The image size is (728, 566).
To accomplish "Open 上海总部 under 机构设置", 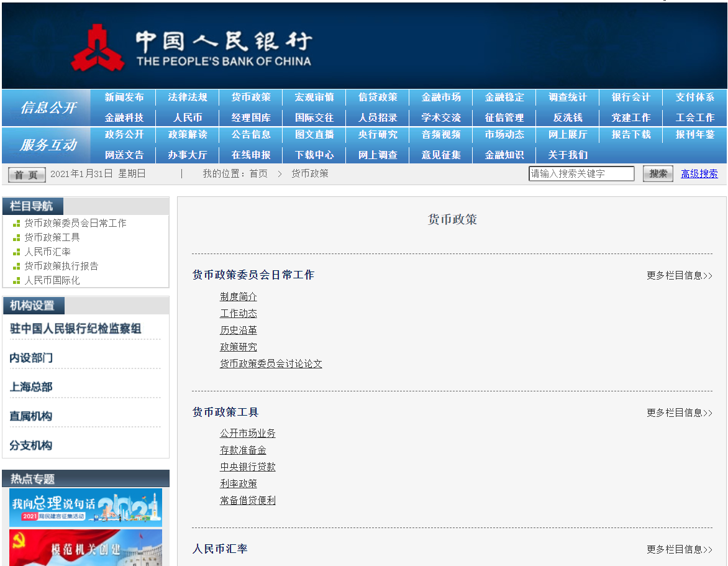I will pyautogui.click(x=30, y=387).
